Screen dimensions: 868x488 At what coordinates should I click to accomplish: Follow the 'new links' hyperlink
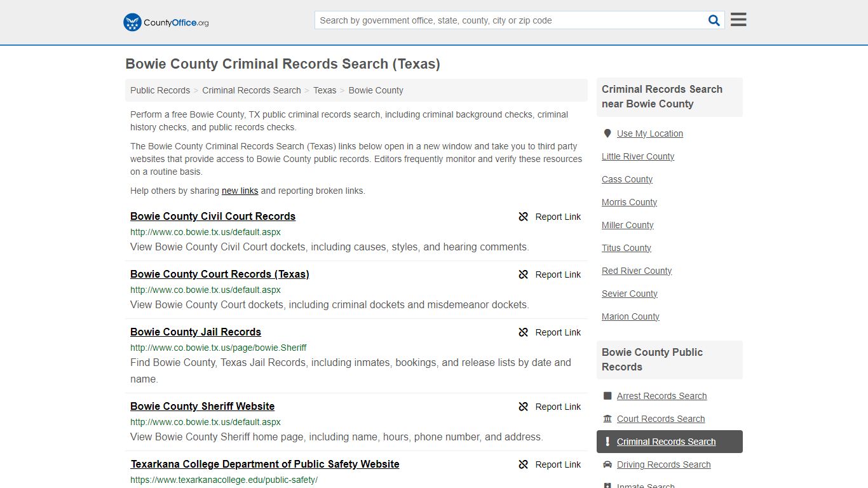[x=240, y=191]
